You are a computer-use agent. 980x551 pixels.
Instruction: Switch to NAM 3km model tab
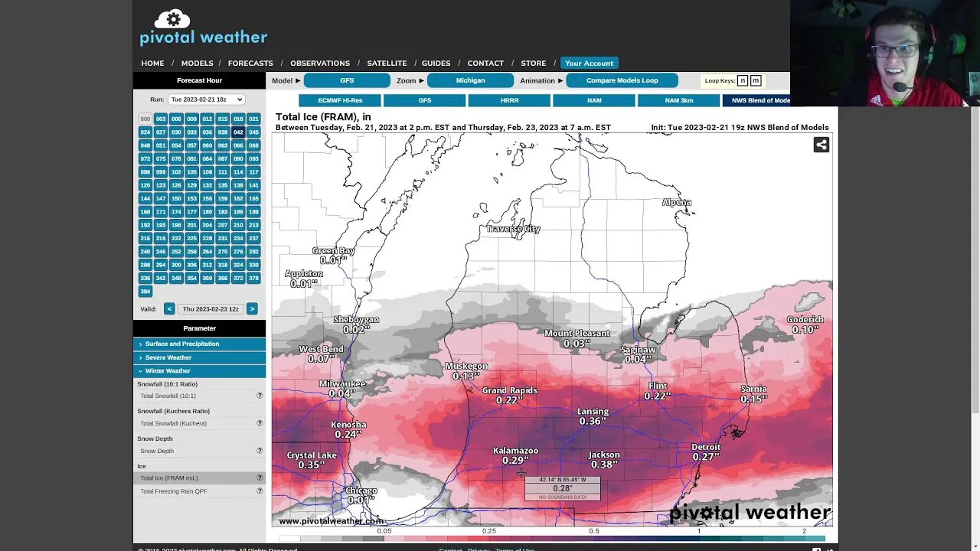678,100
